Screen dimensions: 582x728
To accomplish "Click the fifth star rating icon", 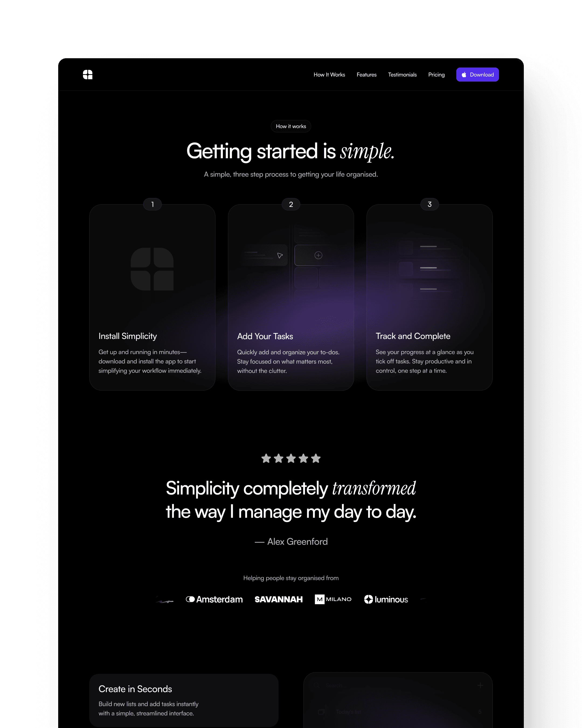I will pyautogui.click(x=317, y=458).
